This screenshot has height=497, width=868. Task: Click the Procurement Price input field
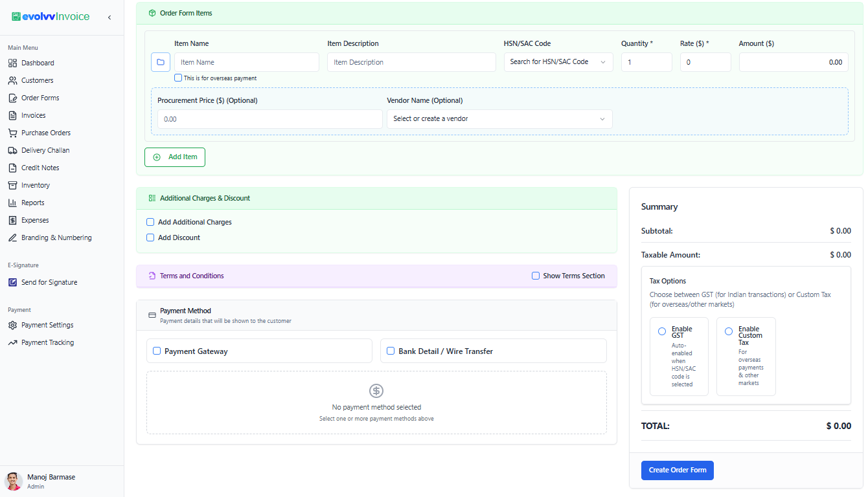point(270,119)
